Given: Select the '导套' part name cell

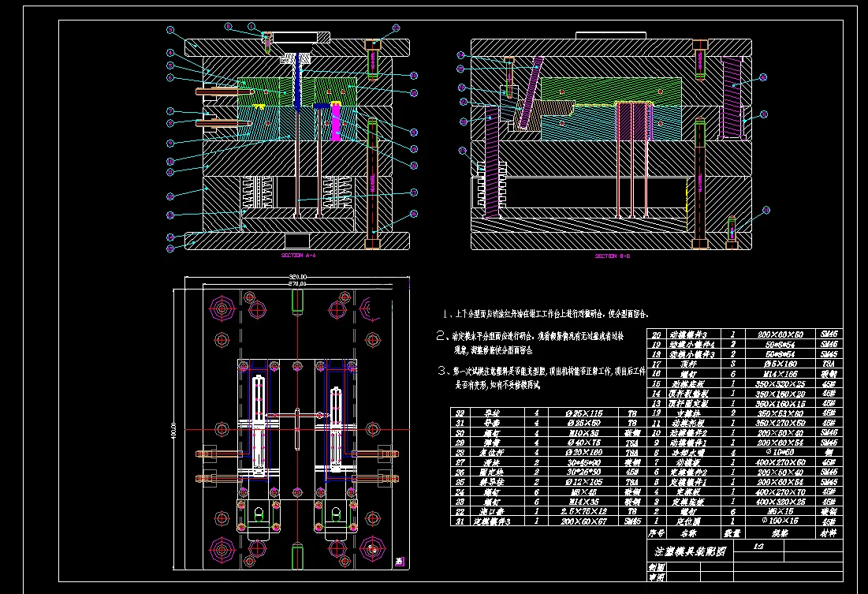Looking at the screenshot, I should (x=492, y=424).
